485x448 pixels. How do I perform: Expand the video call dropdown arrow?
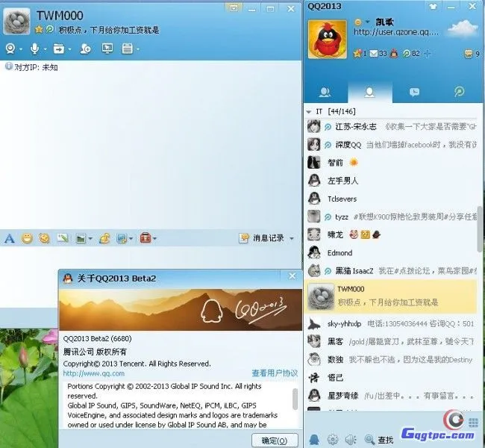pyautogui.click(x=21, y=49)
